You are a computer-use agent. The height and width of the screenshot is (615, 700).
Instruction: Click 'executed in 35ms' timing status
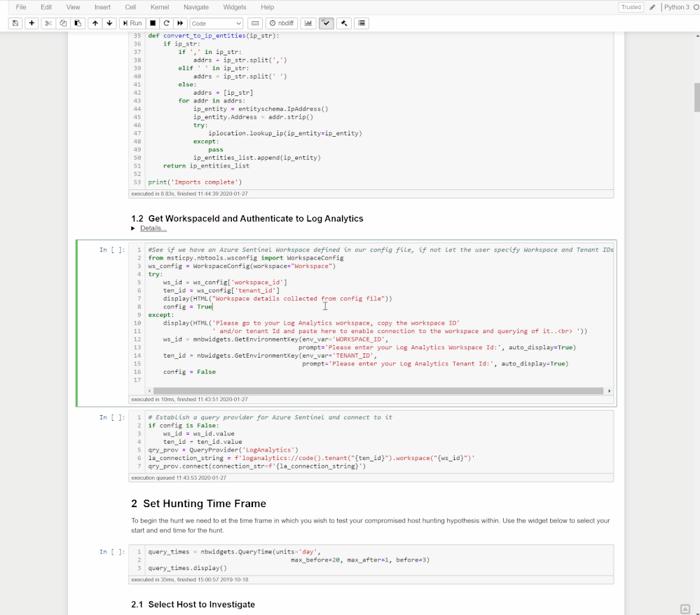(190, 580)
